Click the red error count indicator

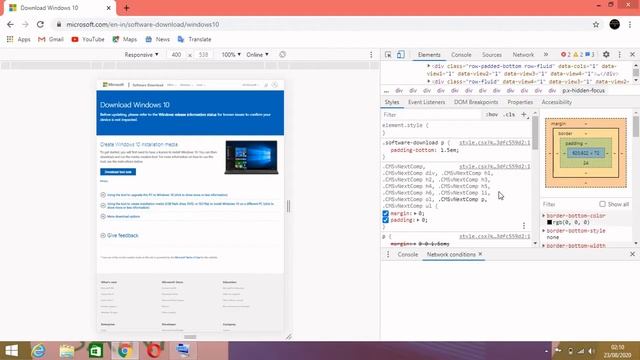(566, 54)
